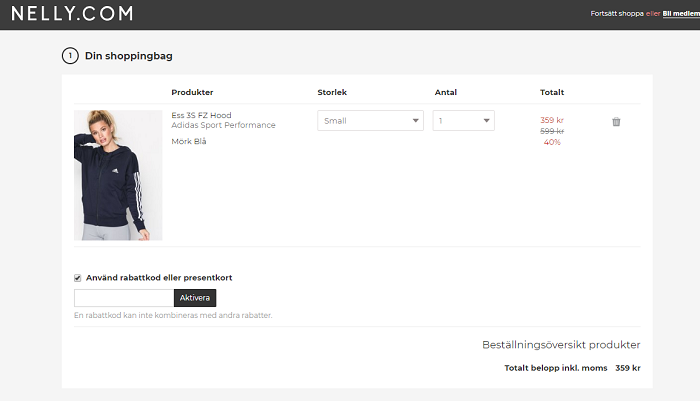
Task: Toggle the Använd rabattkod eller presentkort checkbox
Action: (x=78, y=278)
